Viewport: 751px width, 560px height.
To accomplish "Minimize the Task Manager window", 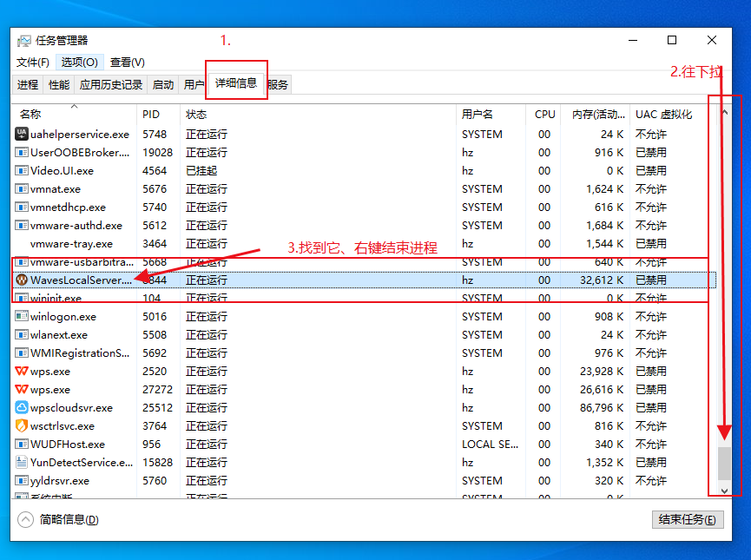I will [633, 40].
